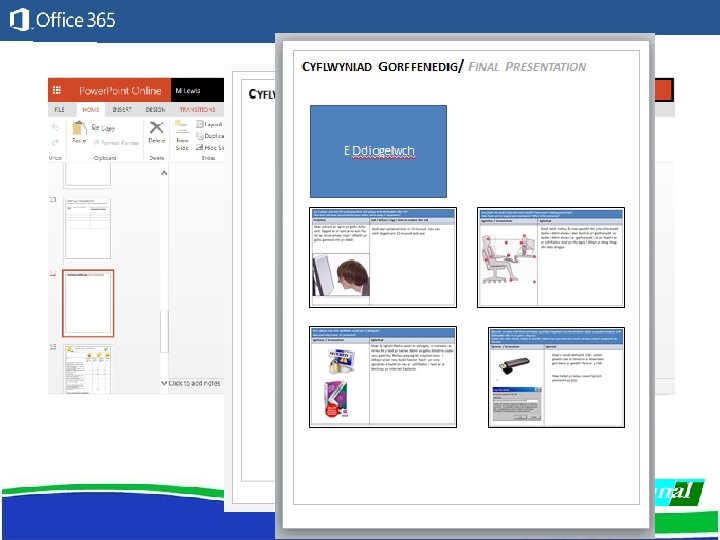720x540 pixels.
Task: Switch to the DESIGN tab
Action: pos(155,109)
